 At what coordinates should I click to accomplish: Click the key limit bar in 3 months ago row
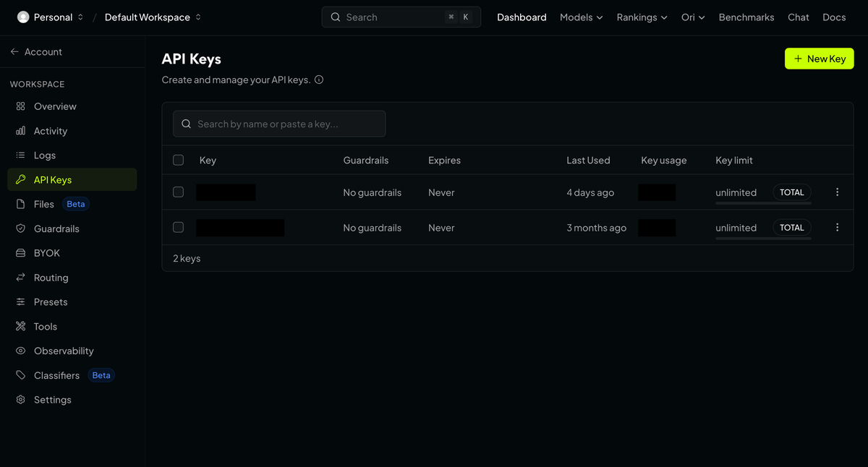(763, 238)
